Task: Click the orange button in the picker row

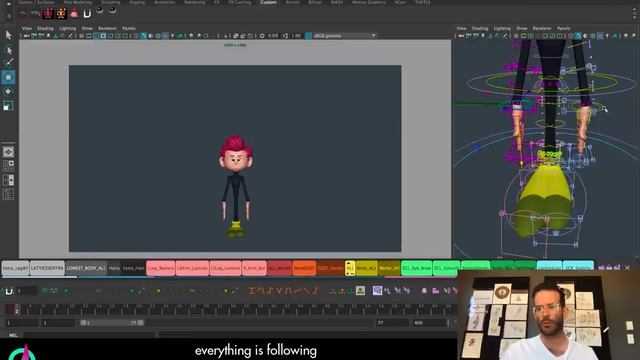Action: coord(304,268)
